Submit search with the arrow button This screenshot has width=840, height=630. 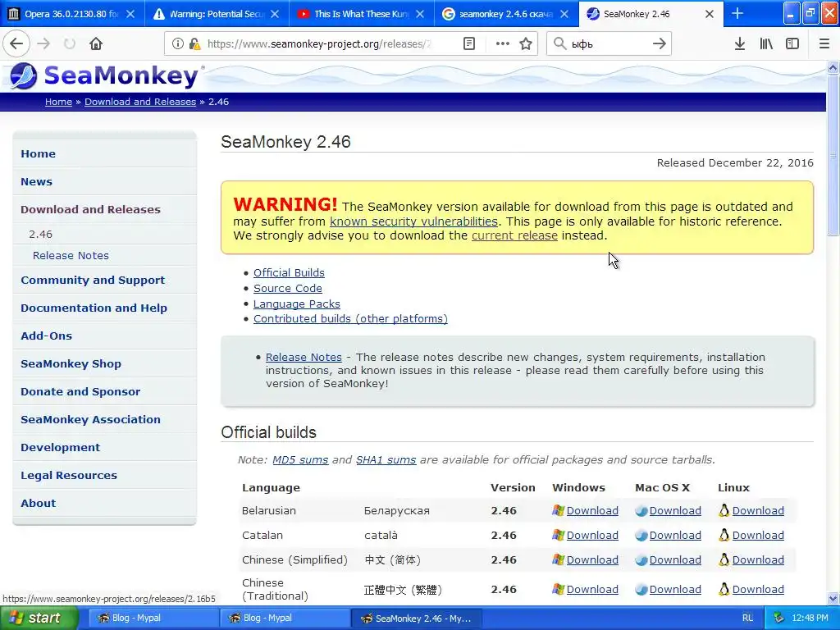660,44
